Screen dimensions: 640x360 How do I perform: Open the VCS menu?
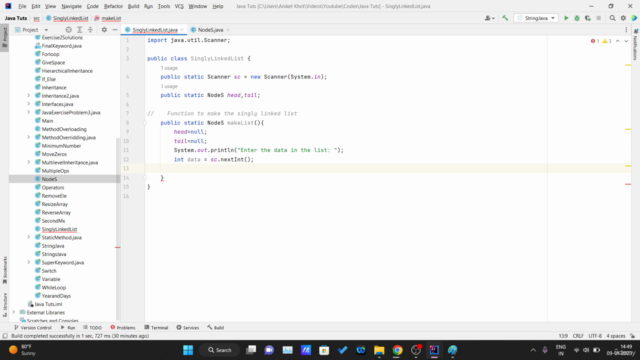pos(179,6)
